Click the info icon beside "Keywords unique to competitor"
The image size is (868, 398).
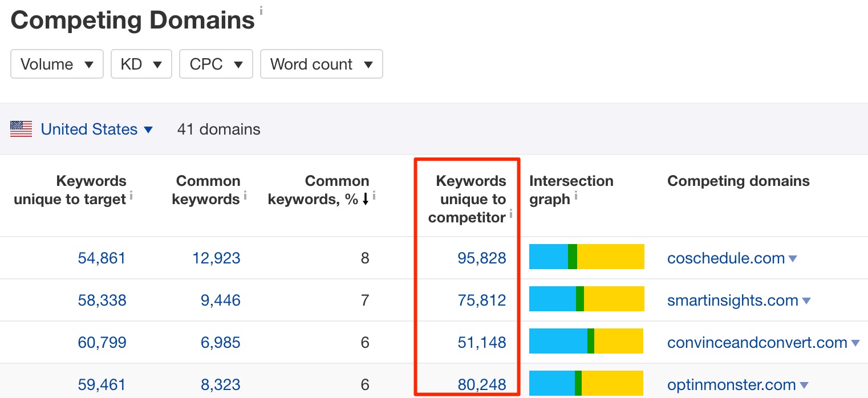tap(512, 213)
